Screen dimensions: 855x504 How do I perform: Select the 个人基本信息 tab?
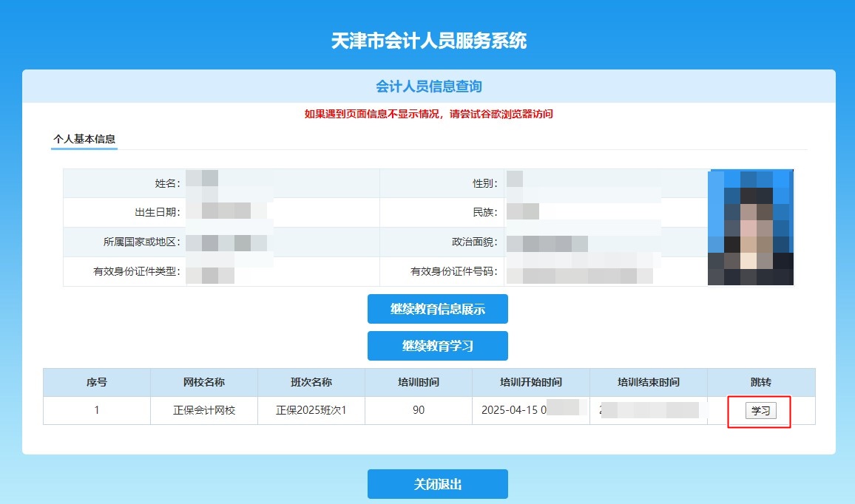click(x=84, y=140)
